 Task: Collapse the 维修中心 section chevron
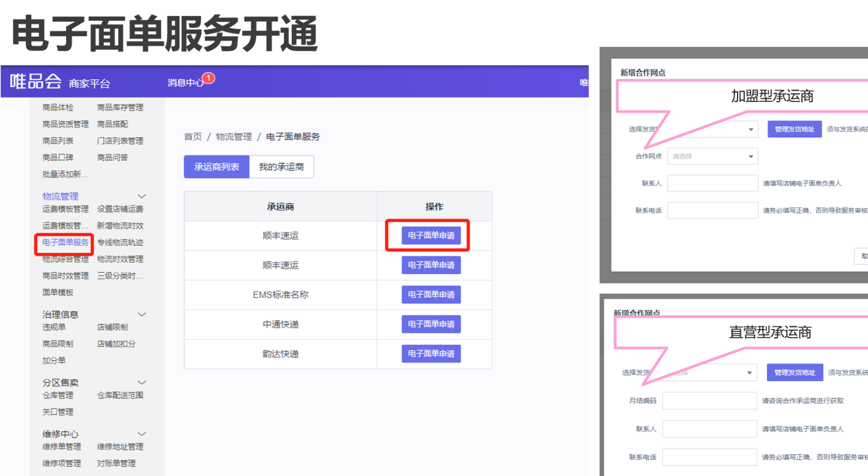(x=142, y=434)
